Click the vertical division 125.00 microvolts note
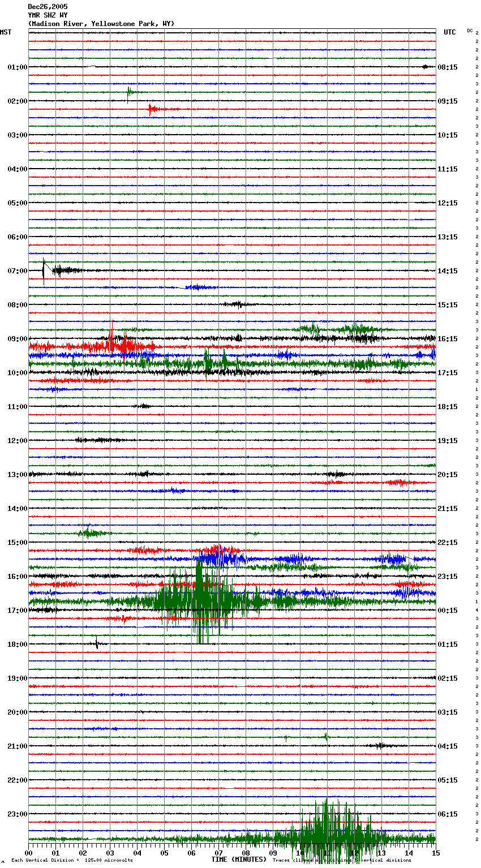 tap(72, 861)
